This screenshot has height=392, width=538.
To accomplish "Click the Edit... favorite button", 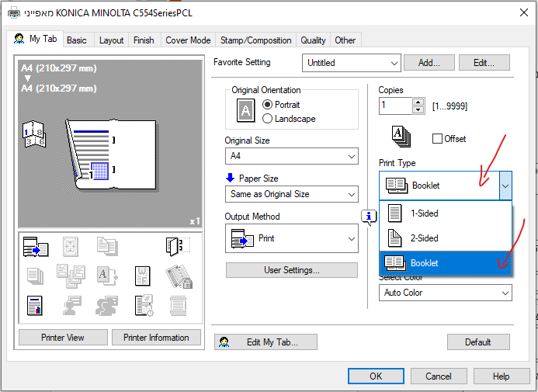I will (x=484, y=63).
